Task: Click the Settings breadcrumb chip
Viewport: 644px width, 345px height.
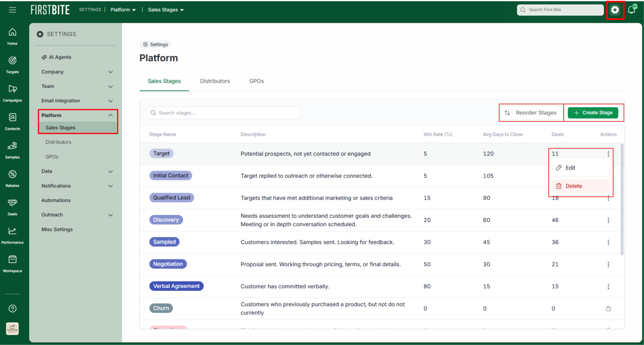Action: pos(155,44)
